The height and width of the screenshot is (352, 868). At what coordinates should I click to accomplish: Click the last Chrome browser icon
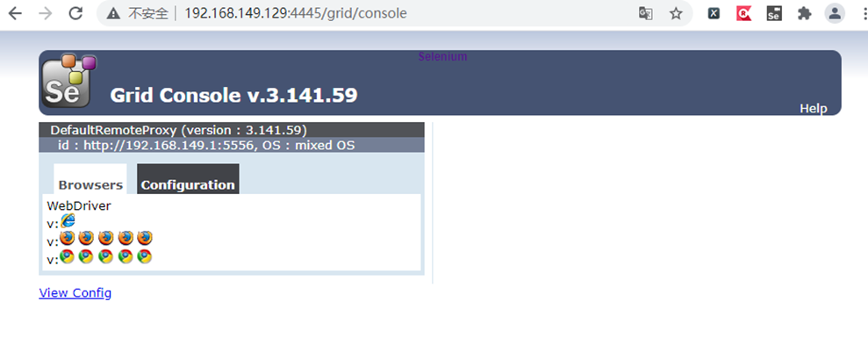coord(145,256)
